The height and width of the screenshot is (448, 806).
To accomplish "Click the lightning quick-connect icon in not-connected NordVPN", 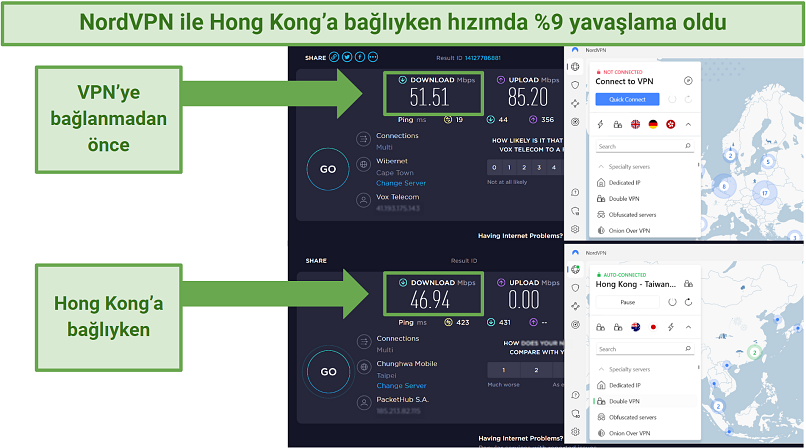I will 600,124.
